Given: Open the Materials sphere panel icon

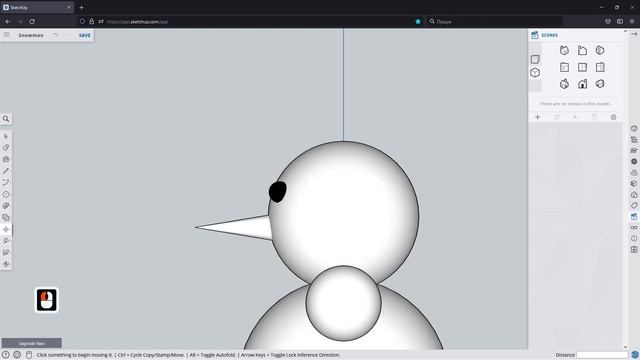Looking at the screenshot, I should [634, 162].
